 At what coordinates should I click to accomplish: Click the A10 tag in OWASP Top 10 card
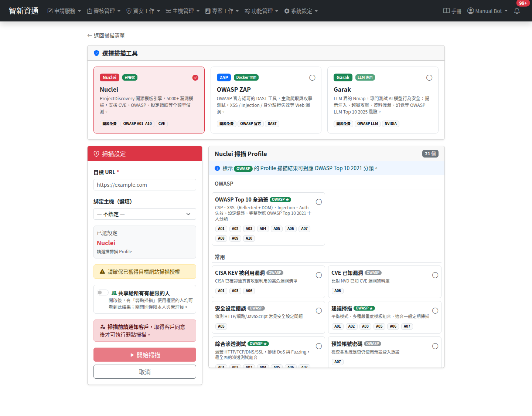coord(249,238)
